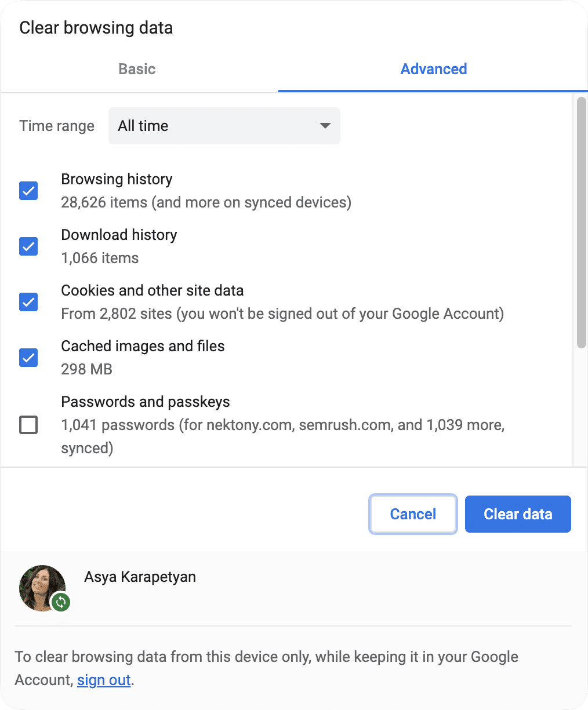Click the dropdown arrow beside All time
The height and width of the screenshot is (710, 588).
click(x=325, y=126)
